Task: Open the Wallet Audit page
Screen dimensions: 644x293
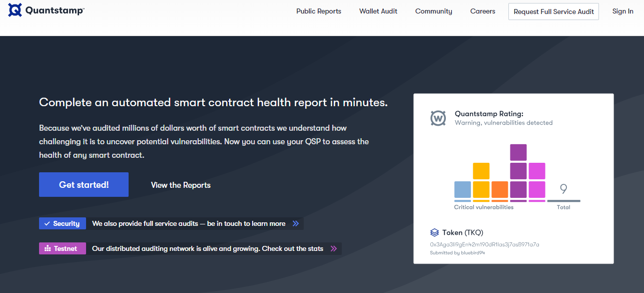Action: click(378, 11)
